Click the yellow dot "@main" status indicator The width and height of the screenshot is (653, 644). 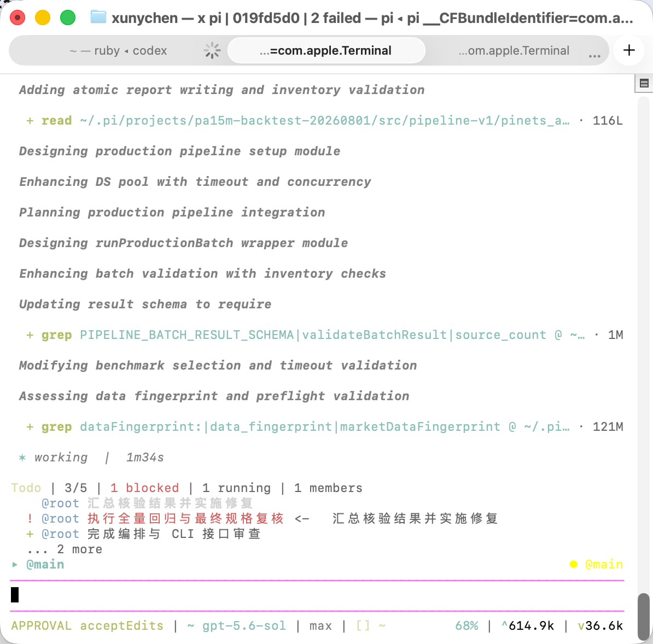pos(596,565)
